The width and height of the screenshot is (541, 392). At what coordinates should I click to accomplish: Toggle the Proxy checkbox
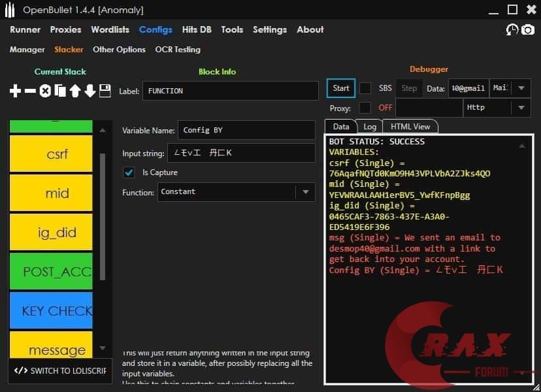point(365,108)
